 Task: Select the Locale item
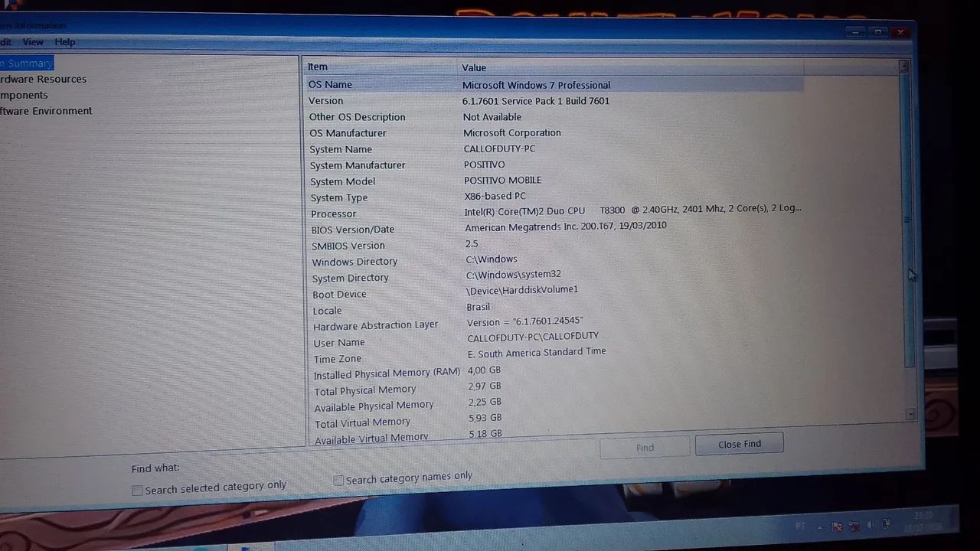(x=327, y=311)
